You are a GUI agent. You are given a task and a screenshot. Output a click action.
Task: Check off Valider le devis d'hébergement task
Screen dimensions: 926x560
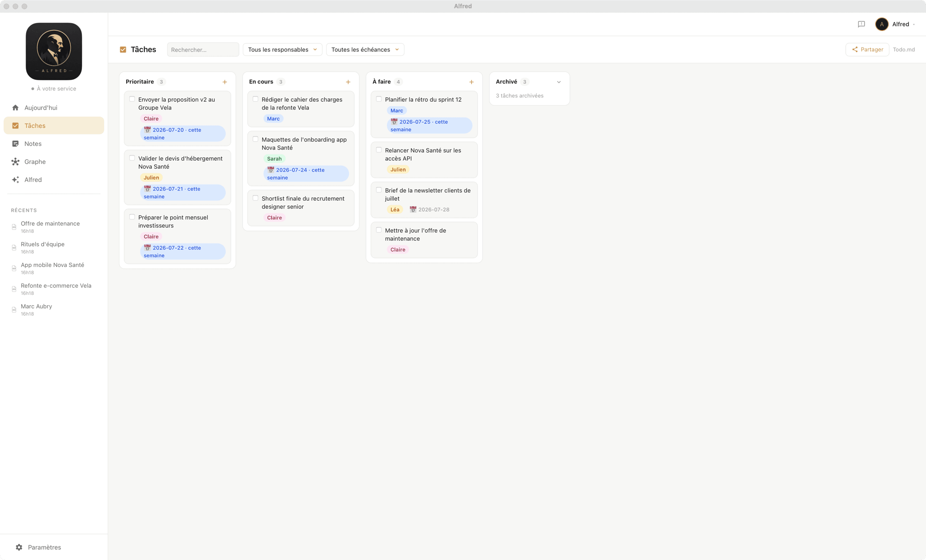(x=132, y=158)
